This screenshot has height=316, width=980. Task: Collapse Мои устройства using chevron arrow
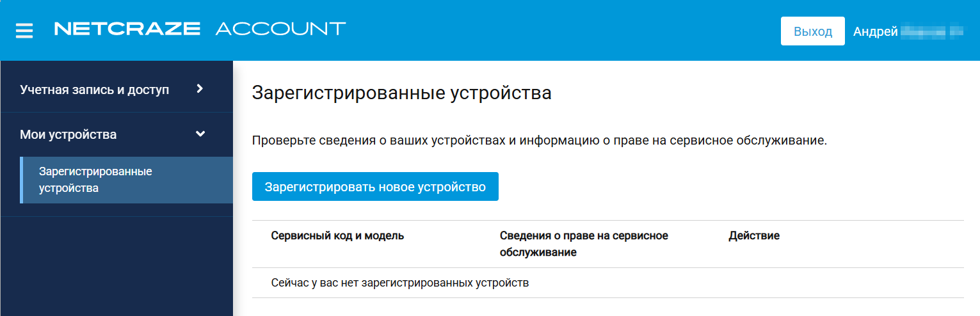tap(200, 134)
